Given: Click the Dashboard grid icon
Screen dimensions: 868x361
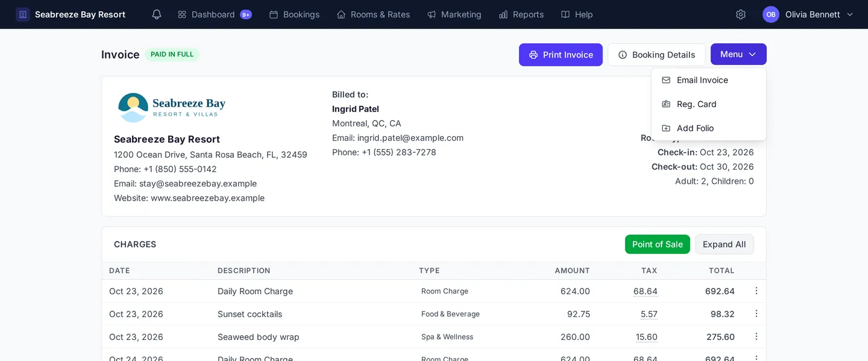Looking at the screenshot, I should (x=182, y=14).
